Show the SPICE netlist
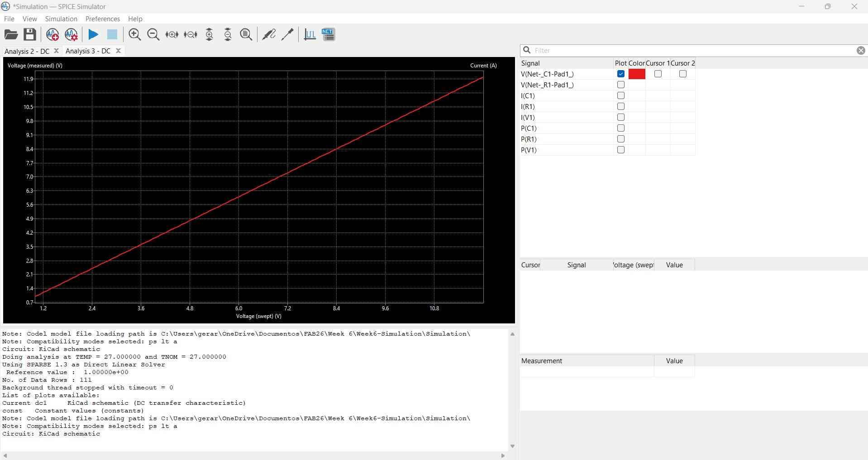The height and width of the screenshot is (460, 868). coord(329,34)
